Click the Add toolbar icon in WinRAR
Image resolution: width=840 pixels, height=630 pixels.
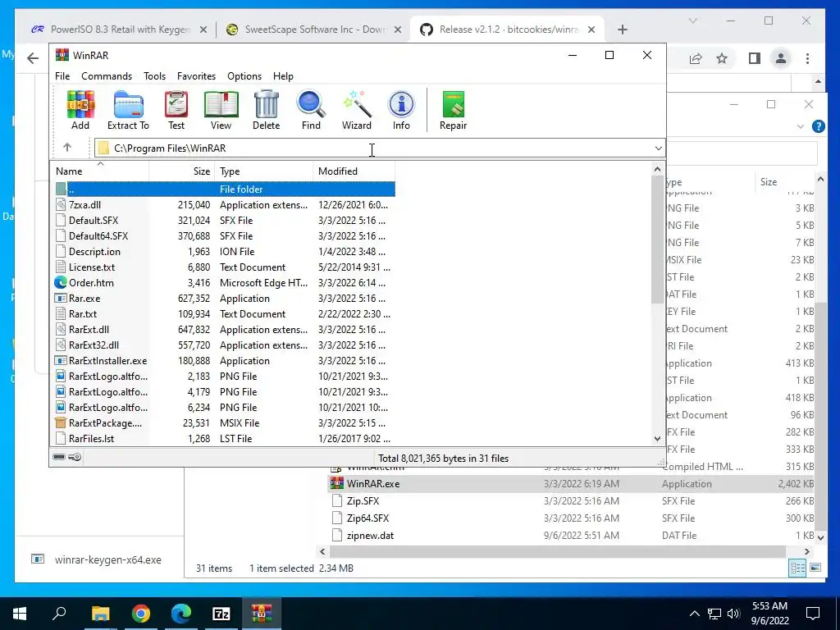[80, 110]
